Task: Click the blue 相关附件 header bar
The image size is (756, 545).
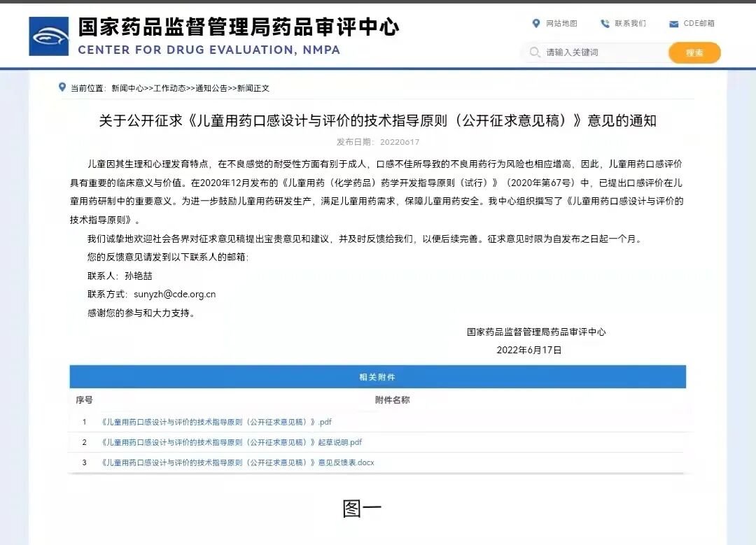Action: (377, 377)
